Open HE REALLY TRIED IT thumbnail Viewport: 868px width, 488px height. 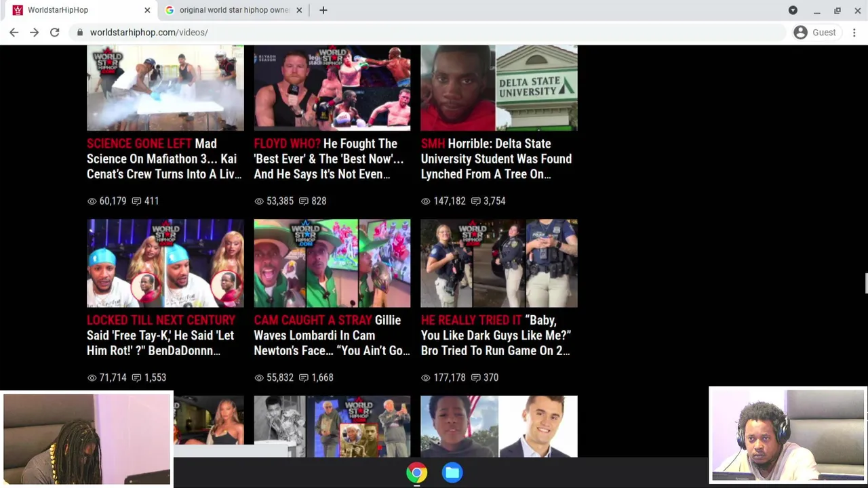pos(499,263)
